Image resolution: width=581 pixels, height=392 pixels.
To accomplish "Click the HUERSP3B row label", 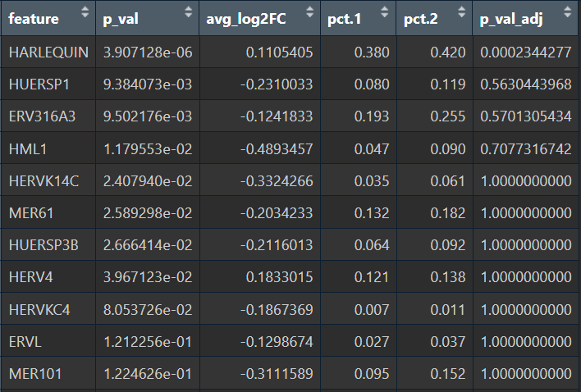I will (x=43, y=245).
